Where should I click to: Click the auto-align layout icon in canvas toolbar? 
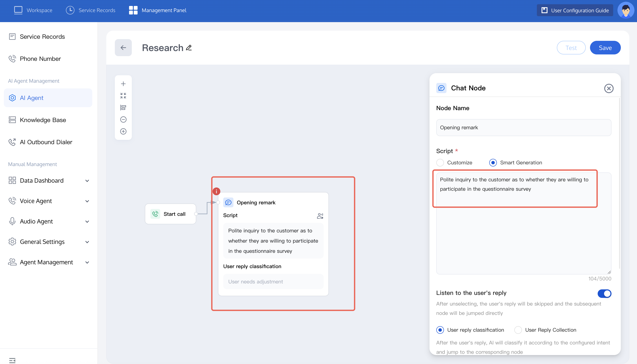tap(123, 108)
